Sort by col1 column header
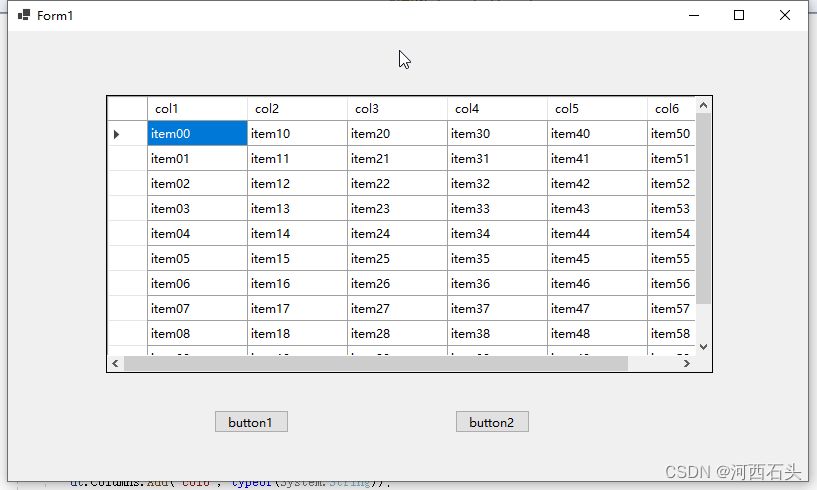The height and width of the screenshot is (490, 817). tap(197, 108)
